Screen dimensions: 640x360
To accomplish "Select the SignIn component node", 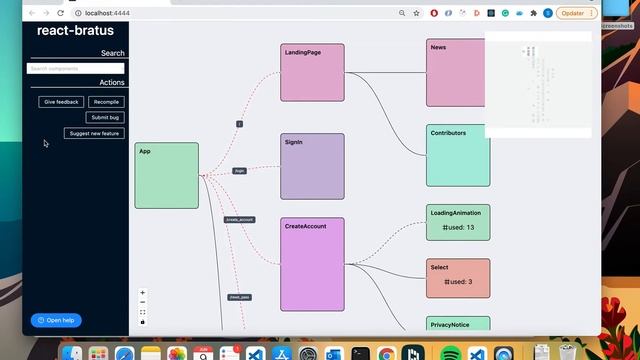I will pos(312,167).
